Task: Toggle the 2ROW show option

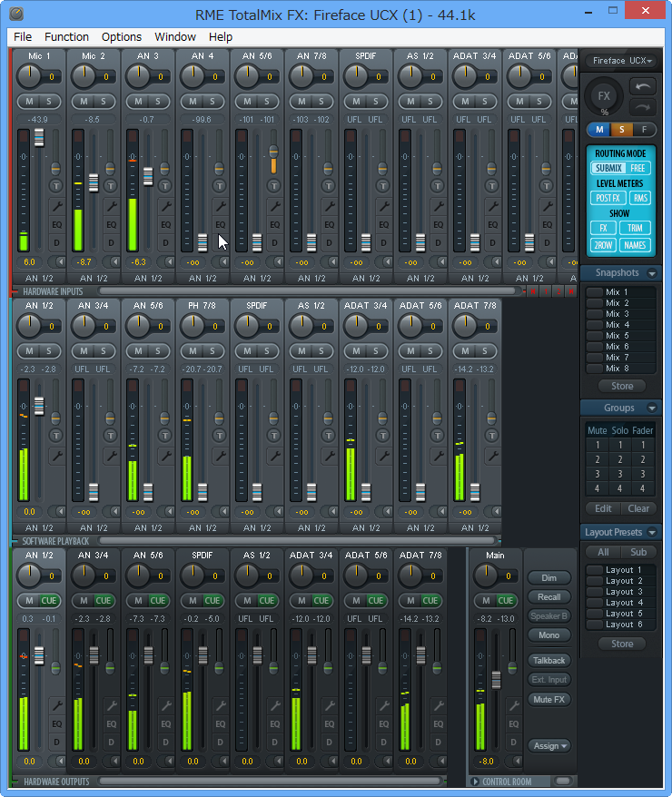Action: click(x=603, y=245)
